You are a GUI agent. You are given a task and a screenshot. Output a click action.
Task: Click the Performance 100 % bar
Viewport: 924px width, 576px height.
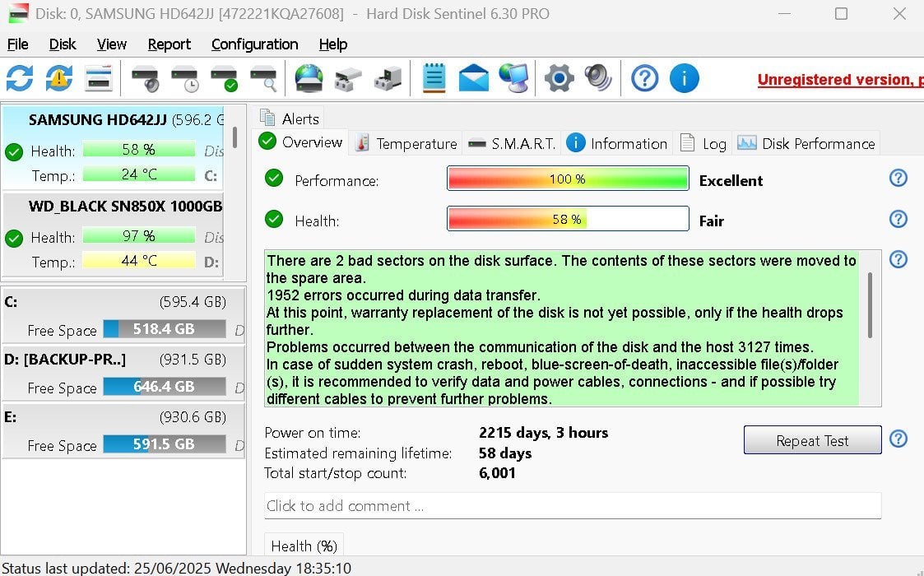click(568, 178)
